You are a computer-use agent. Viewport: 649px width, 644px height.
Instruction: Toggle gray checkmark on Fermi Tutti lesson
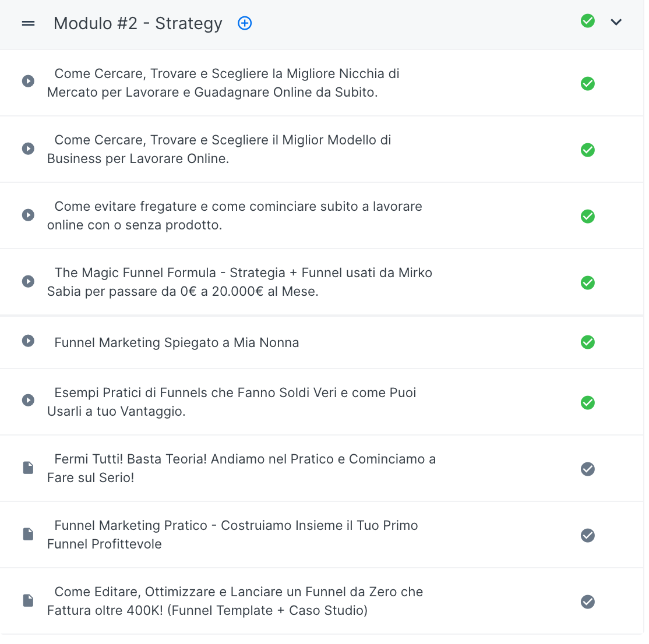tap(587, 469)
